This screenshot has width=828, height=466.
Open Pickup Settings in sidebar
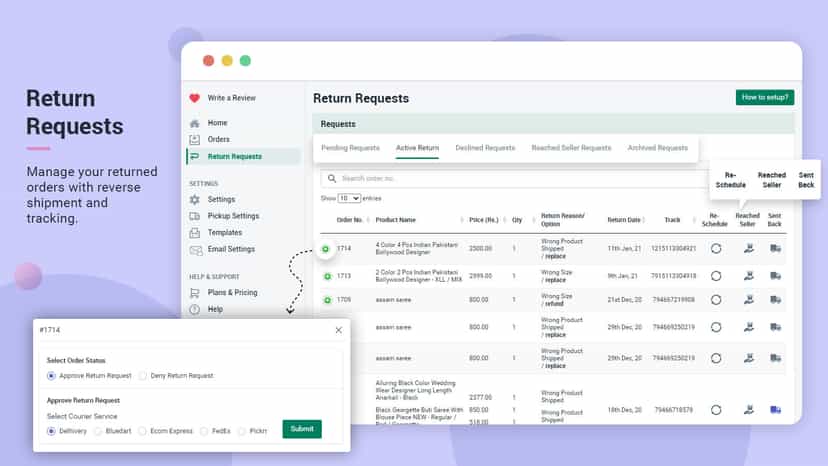click(x=233, y=216)
